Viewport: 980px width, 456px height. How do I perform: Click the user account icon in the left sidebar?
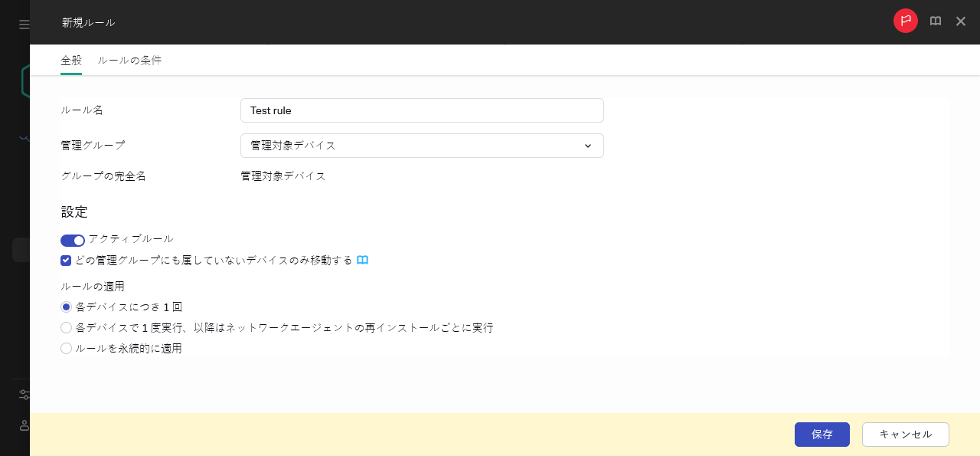tap(24, 426)
